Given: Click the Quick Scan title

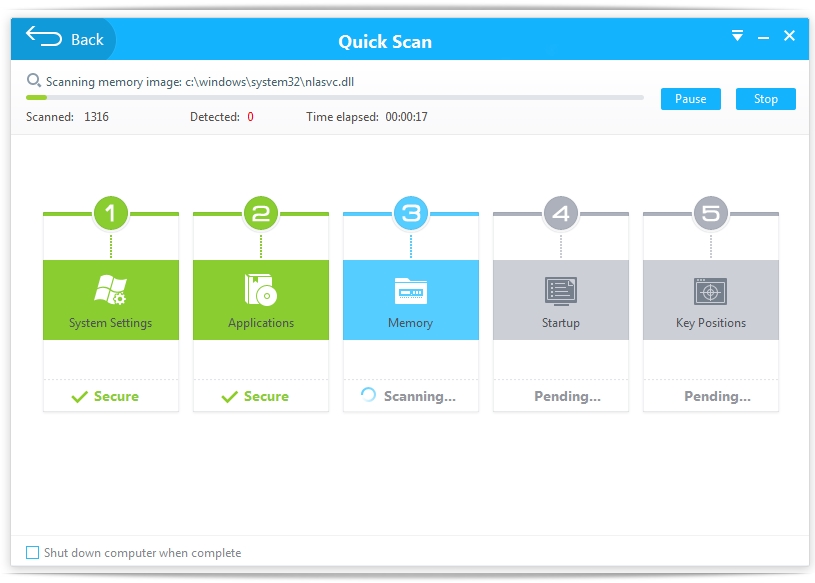Looking at the screenshot, I should tap(385, 42).
